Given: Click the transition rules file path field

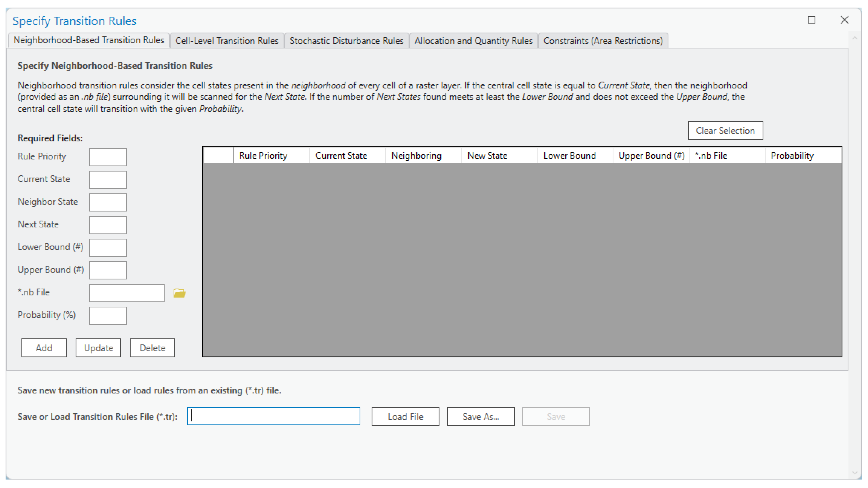Looking at the screenshot, I should [x=273, y=416].
